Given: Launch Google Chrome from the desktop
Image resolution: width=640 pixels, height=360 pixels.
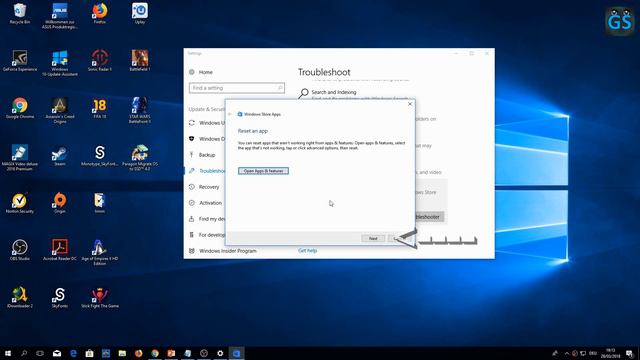Looking at the screenshot, I should [20, 108].
